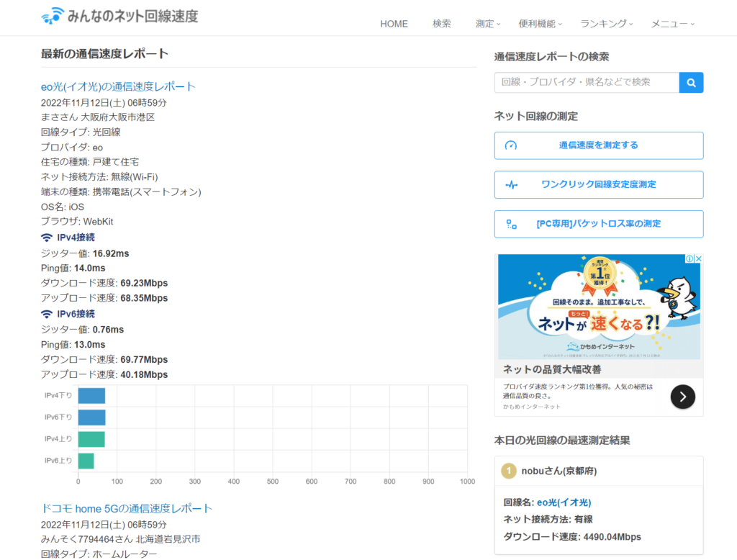Image resolution: width=737 pixels, height=560 pixels.
Task: Click the number 1 rank badge for nobuさん
Action: pyautogui.click(x=509, y=471)
